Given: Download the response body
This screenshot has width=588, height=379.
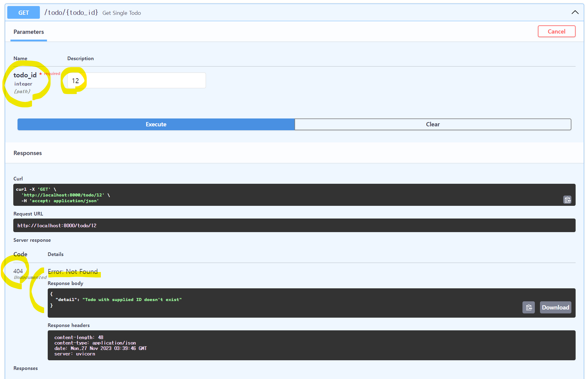Looking at the screenshot, I should pos(555,307).
